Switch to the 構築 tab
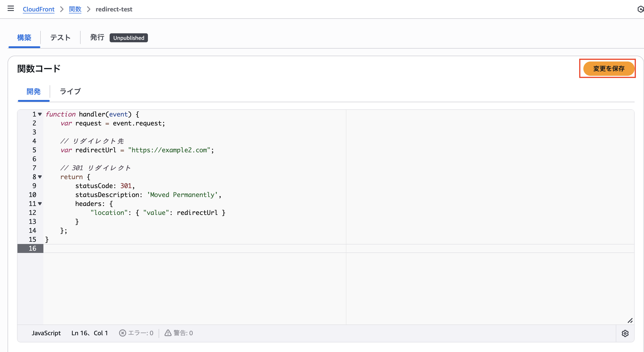The height and width of the screenshot is (352, 644). click(24, 38)
